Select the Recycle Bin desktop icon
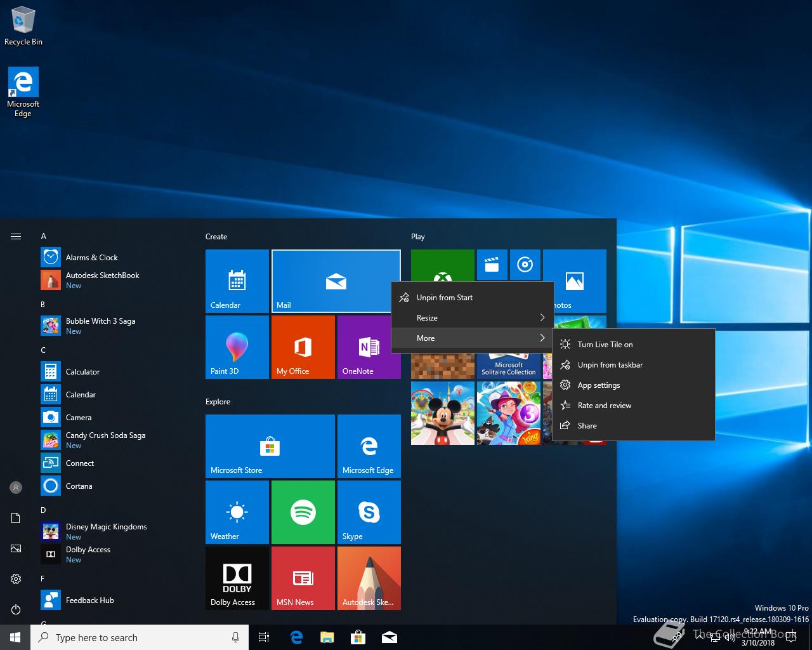 (x=23, y=26)
